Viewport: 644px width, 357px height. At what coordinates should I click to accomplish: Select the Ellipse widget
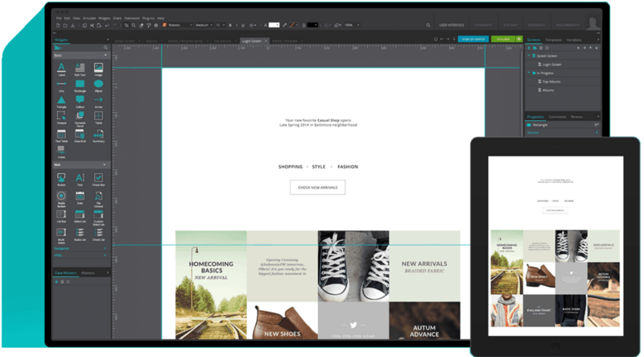pyautogui.click(x=98, y=86)
